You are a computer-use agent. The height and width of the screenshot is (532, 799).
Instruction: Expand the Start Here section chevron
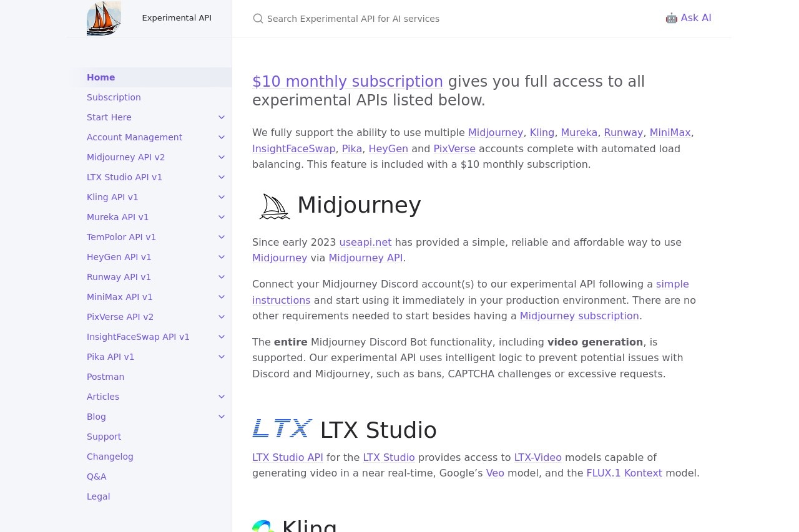pyautogui.click(x=222, y=117)
